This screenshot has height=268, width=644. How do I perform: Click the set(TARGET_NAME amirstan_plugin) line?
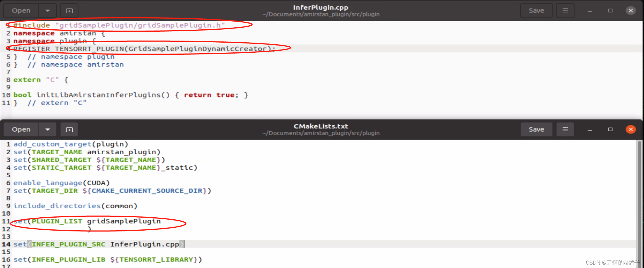pos(87,152)
